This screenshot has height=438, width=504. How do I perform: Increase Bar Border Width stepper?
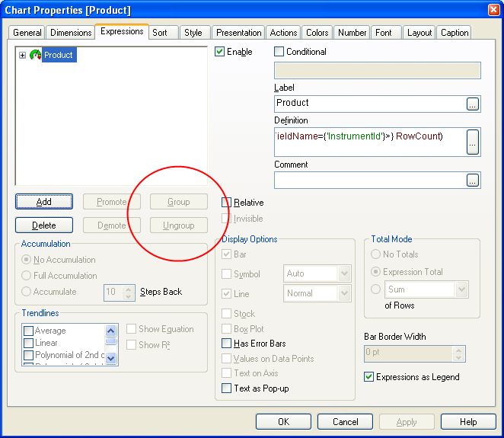click(458, 350)
